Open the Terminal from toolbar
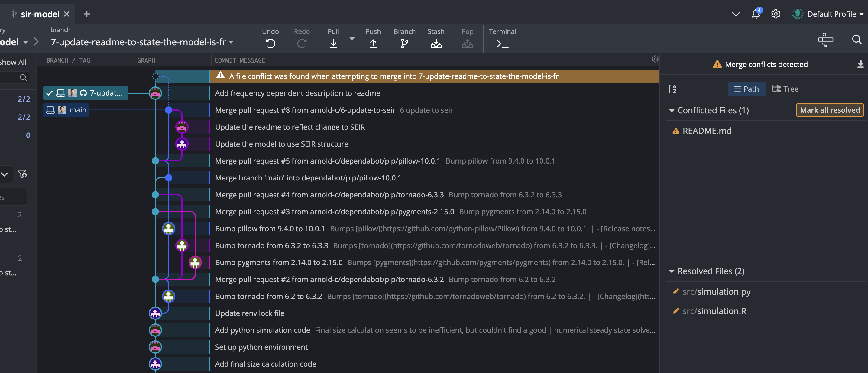Image resolution: width=868 pixels, height=373 pixels. 502,44
